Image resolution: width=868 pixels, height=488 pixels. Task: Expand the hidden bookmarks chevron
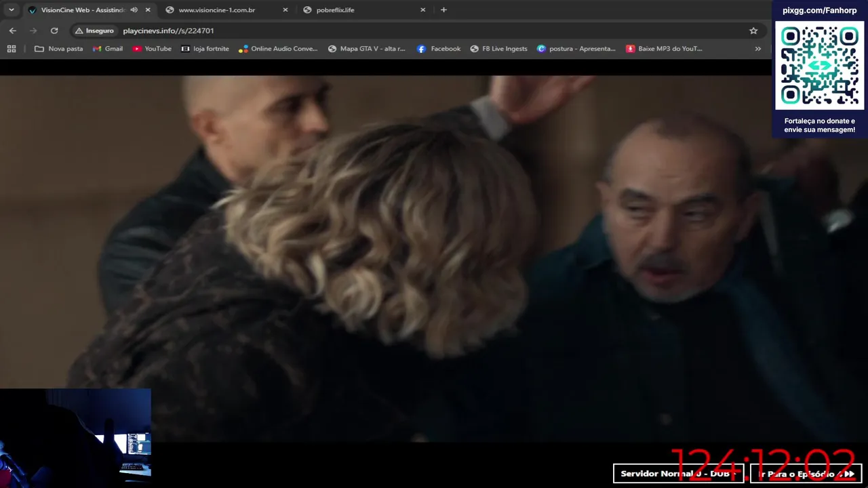(x=757, y=49)
